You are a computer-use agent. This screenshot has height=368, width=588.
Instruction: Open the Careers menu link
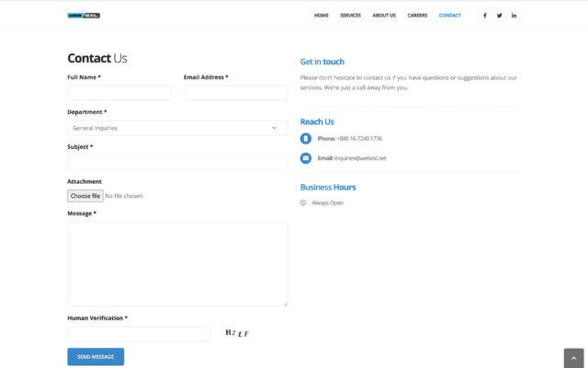[x=417, y=16]
